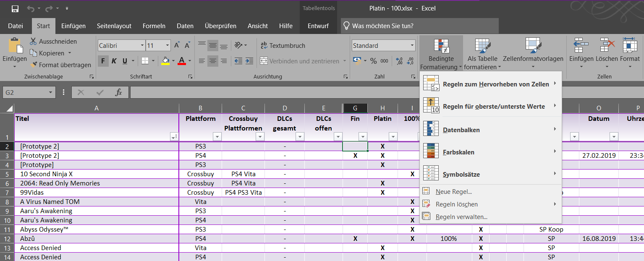Open the Standard number format dropdown

[x=412, y=45]
